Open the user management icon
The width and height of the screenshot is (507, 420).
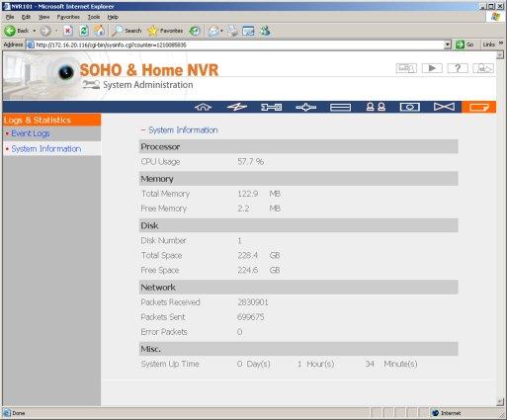tap(376, 107)
